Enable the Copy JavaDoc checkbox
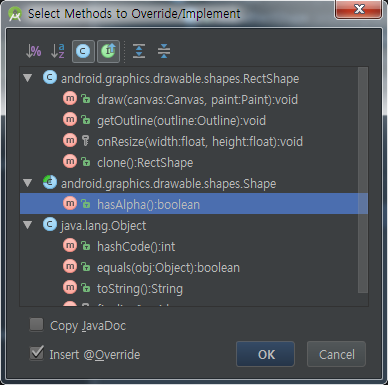This screenshot has width=388, height=385. click(36, 325)
